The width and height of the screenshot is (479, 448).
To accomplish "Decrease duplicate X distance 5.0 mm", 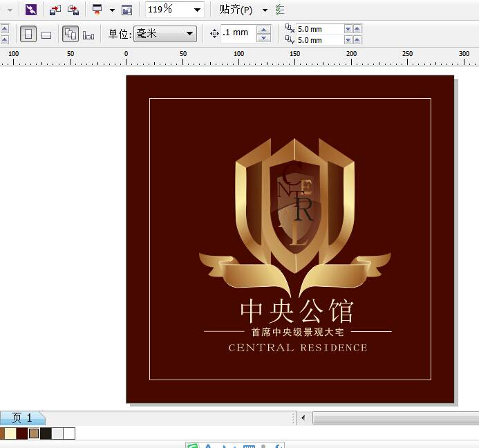I will pyautogui.click(x=348, y=29).
